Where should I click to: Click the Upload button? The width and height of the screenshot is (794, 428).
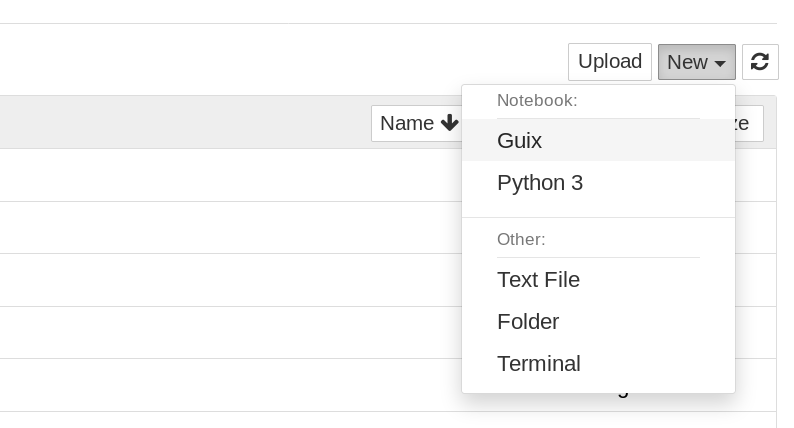point(610,62)
